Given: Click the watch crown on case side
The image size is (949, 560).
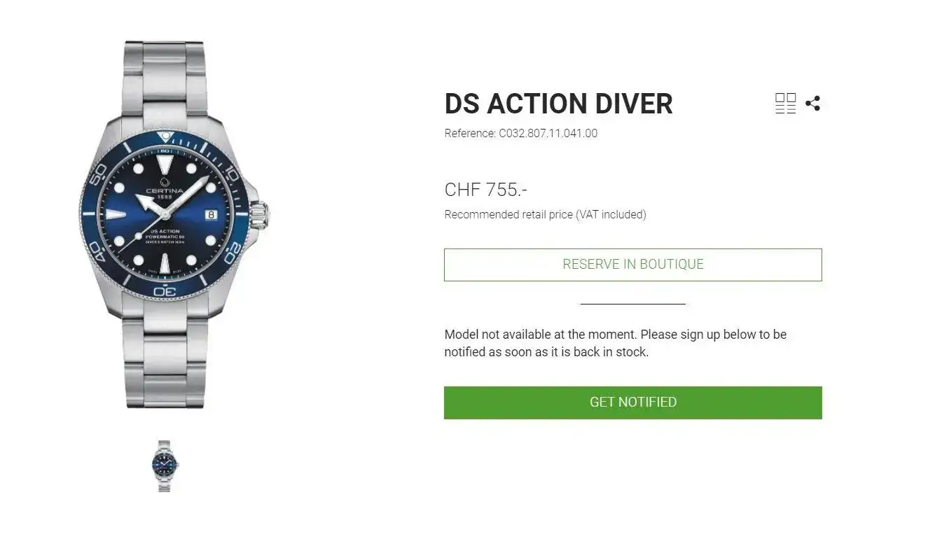Looking at the screenshot, I should tap(258, 215).
